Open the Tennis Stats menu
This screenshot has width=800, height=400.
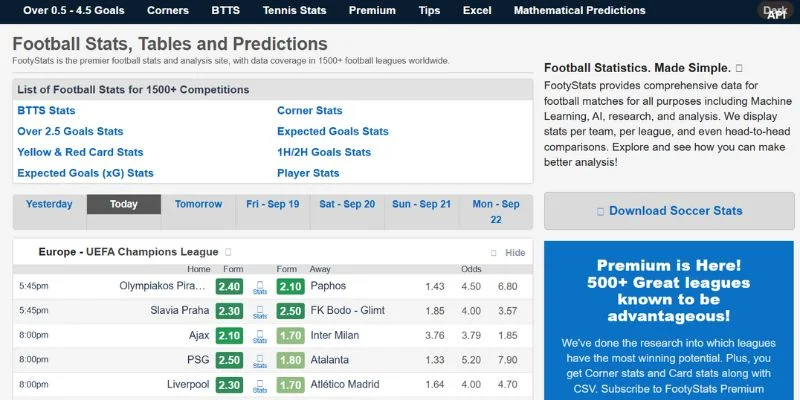294,11
